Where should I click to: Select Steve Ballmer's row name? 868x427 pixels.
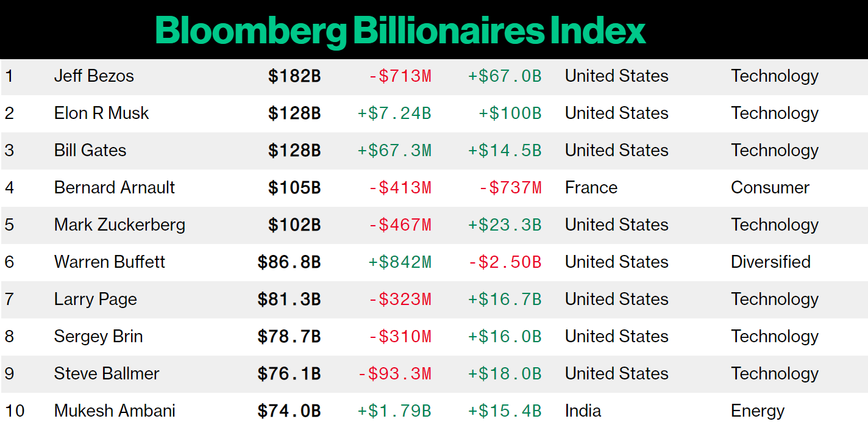pos(107,374)
